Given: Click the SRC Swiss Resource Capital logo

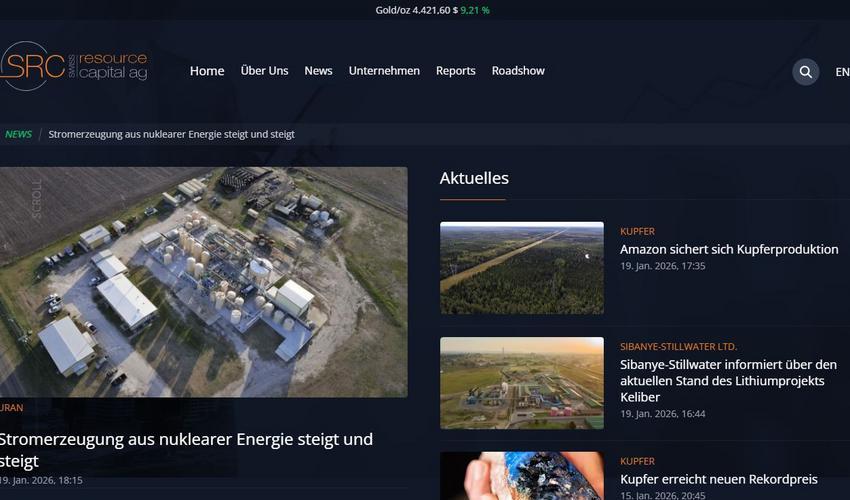Looking at the screenshot, I should 74,66.
